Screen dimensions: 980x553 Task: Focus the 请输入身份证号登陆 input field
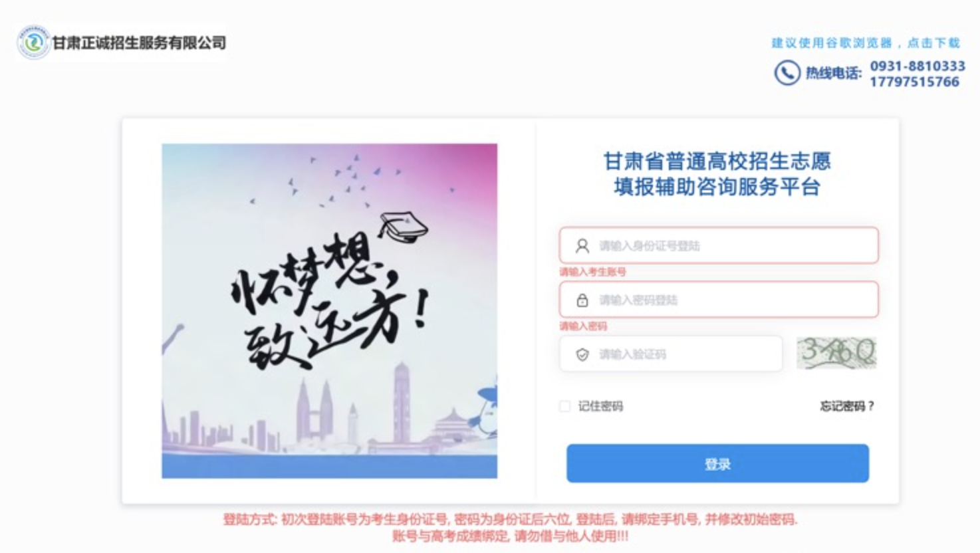click(x=719, y=245)
